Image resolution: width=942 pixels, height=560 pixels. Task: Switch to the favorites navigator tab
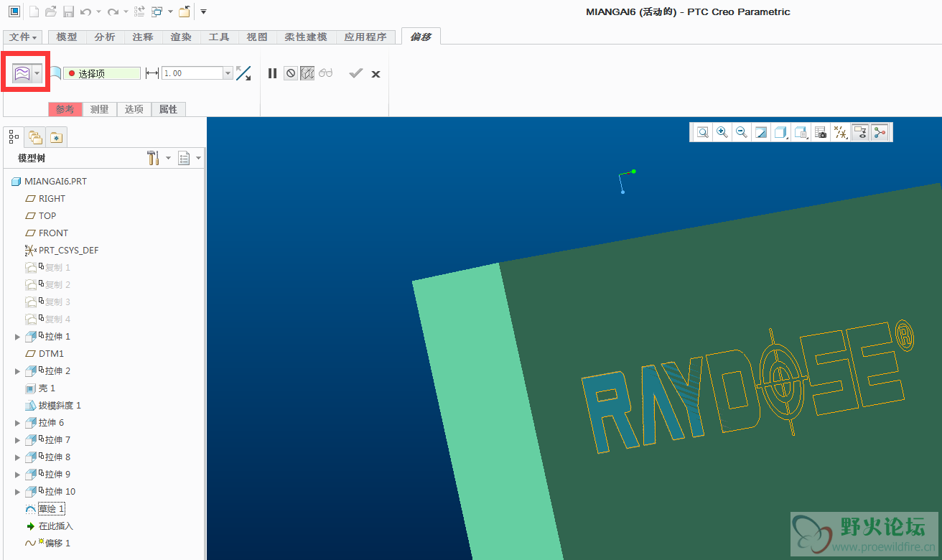(57, 137)
